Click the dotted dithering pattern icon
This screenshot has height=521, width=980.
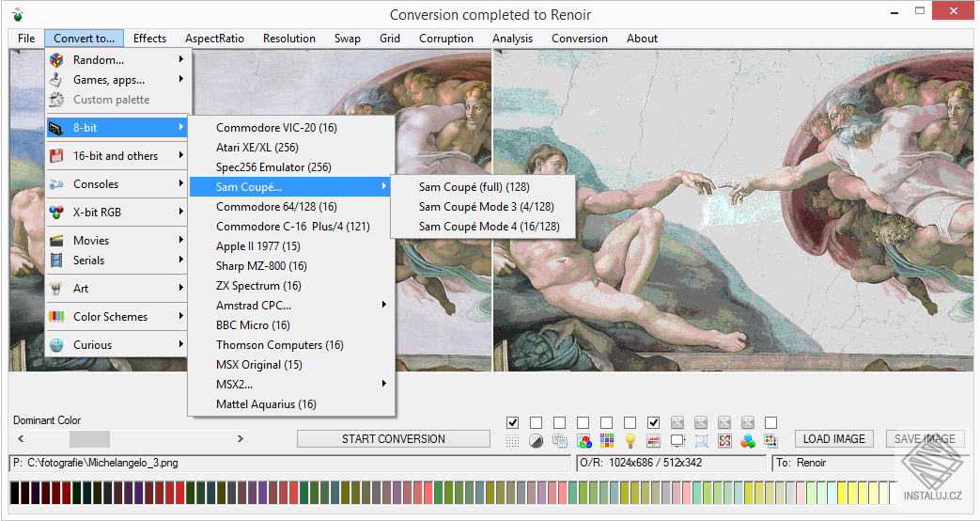[x=512, y=440]
